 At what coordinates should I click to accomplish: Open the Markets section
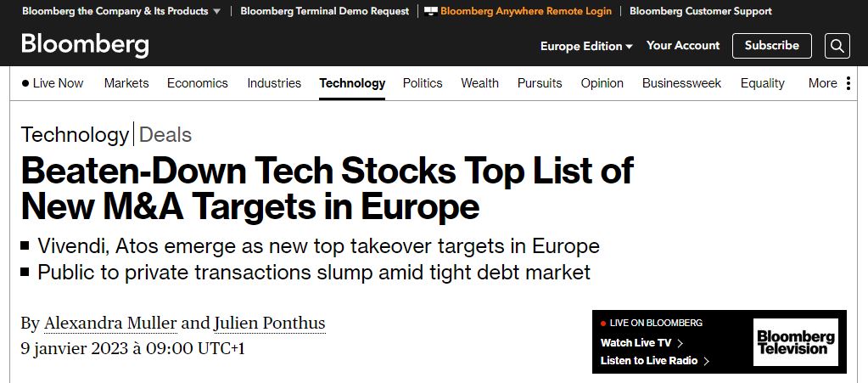coord(126,83)
